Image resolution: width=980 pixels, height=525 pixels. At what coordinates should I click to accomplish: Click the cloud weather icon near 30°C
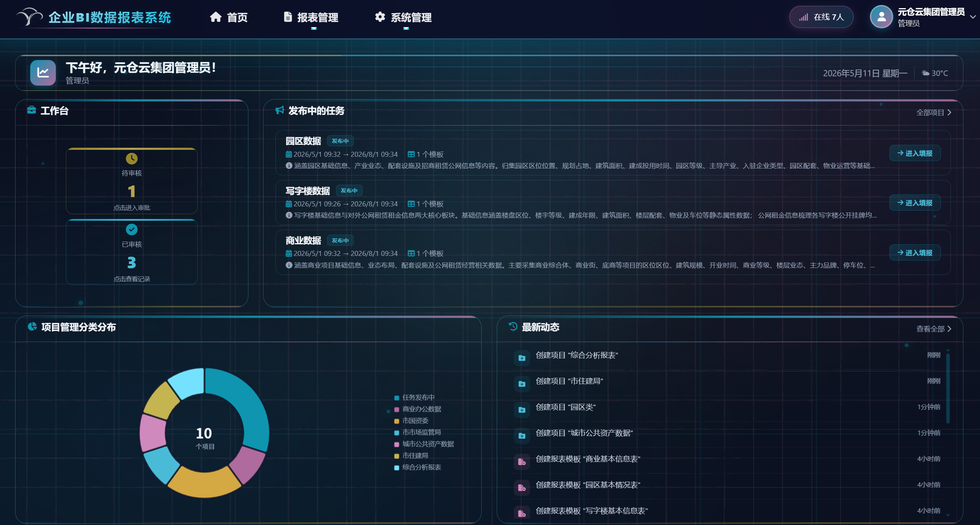pos(925,73)
